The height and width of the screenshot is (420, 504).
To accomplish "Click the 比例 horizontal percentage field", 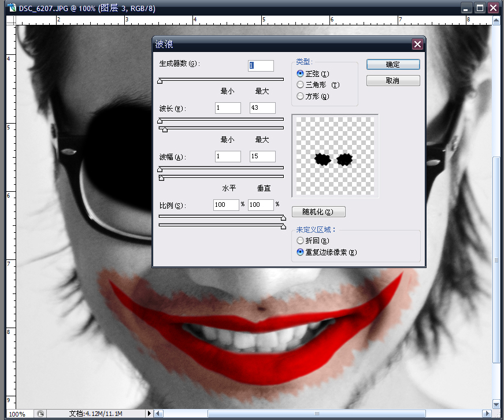I will click(226, 205).
